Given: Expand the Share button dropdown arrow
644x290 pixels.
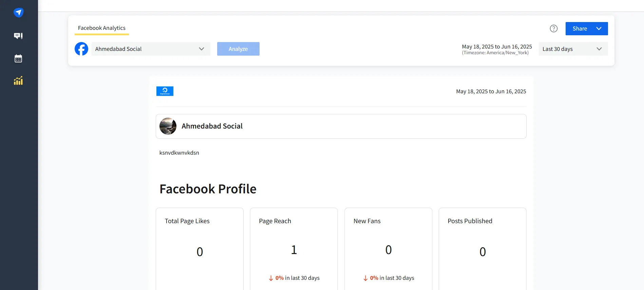Looking at the screenshot, I should 599,28.
